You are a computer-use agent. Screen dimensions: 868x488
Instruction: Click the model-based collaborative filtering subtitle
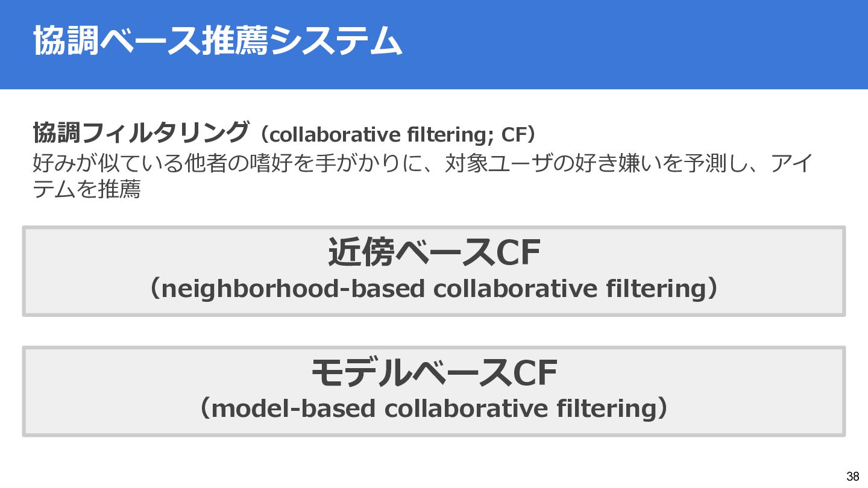click(433, 409)
